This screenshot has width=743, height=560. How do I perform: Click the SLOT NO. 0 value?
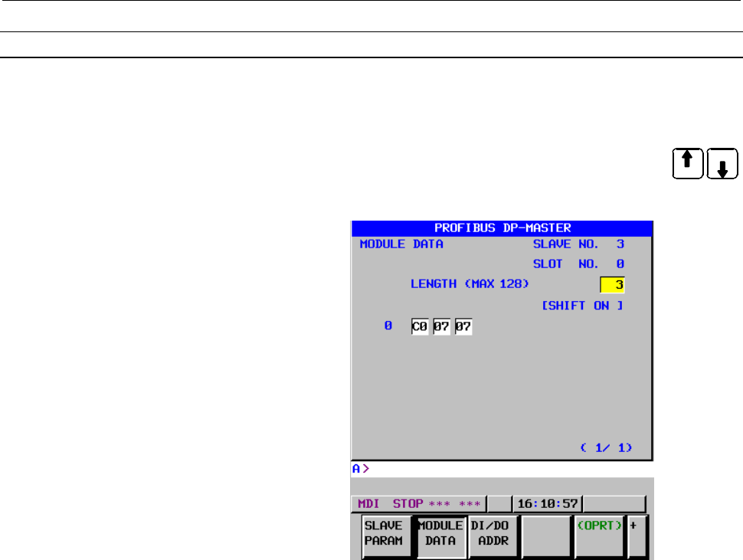(620, 264)
